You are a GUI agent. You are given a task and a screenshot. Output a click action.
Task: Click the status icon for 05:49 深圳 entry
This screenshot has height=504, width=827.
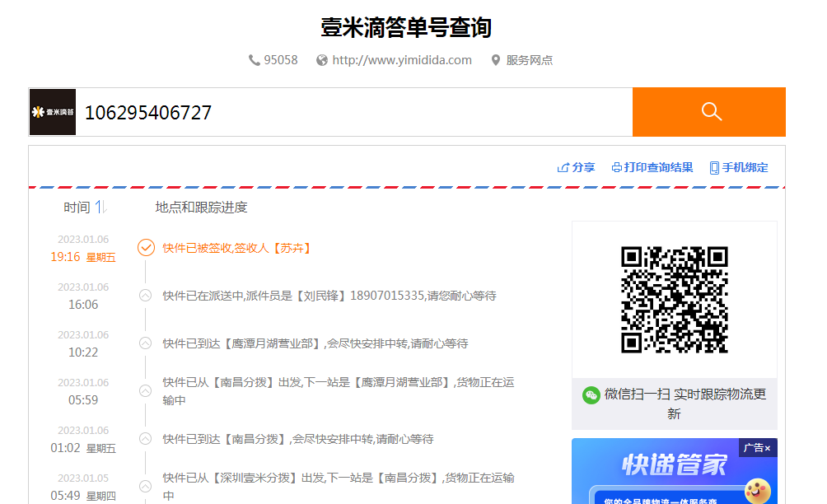pyautogui.click(x=146, y=486)
